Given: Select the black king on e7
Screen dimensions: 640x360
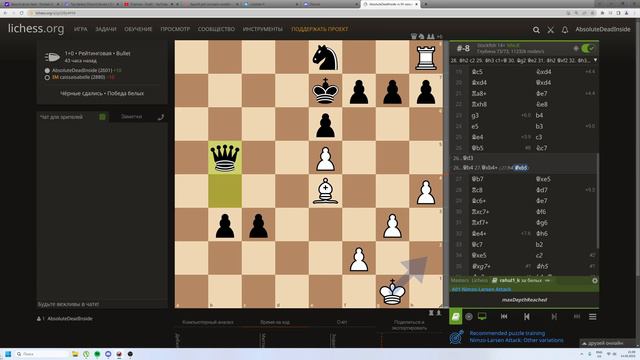Looking at the screenshot, I should [x=325, y=91].
